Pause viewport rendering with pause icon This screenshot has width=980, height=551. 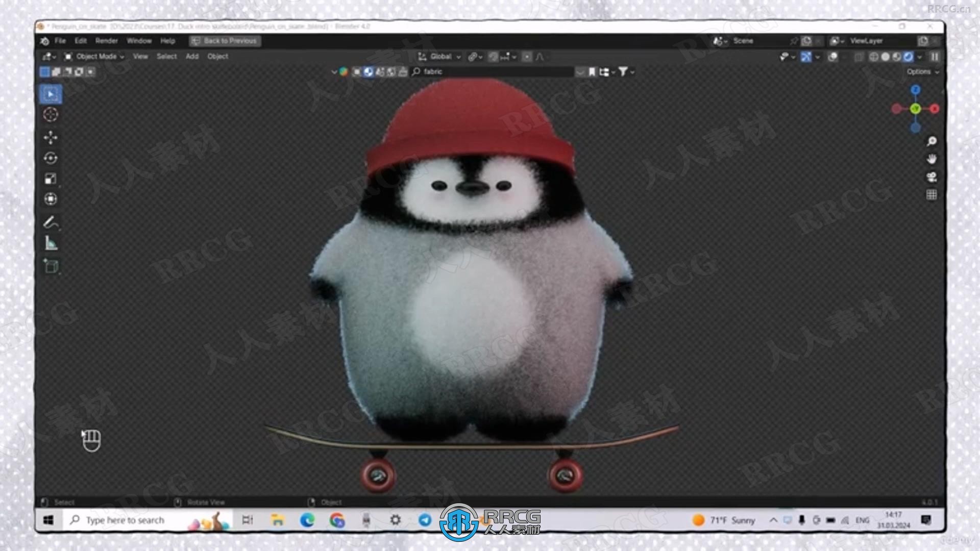pos(935,57)
